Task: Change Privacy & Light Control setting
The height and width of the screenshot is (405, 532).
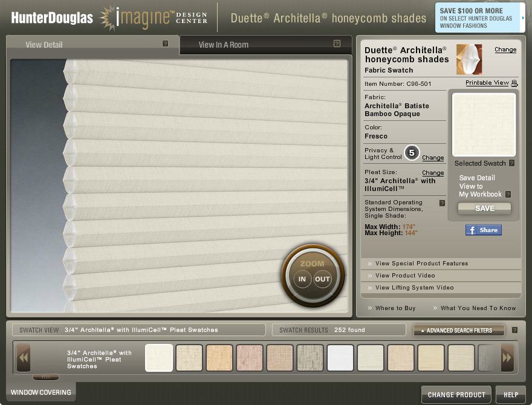Action: pos(433,158)
